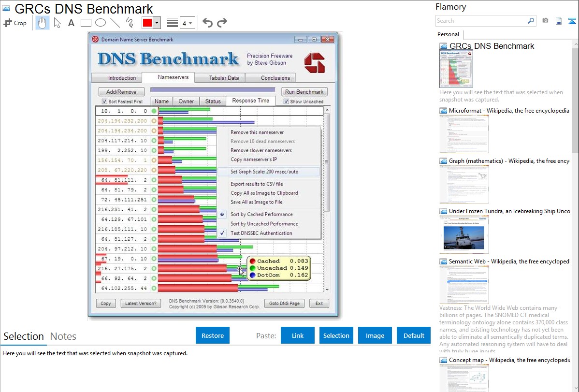The height and width of the screenshot is (392, 579).
Task: Open the Personal tab in Flamory panel
Action: pyautogui.click(x=449, y=34)
